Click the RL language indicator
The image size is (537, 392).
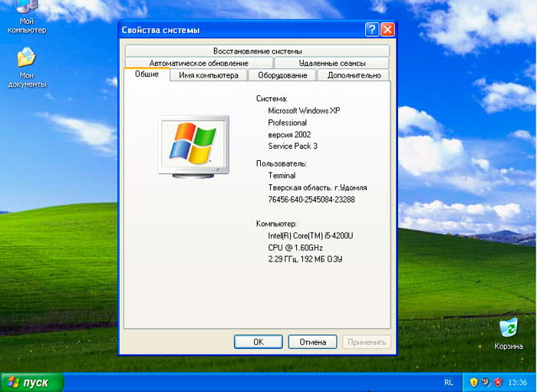tap(448, 383)
